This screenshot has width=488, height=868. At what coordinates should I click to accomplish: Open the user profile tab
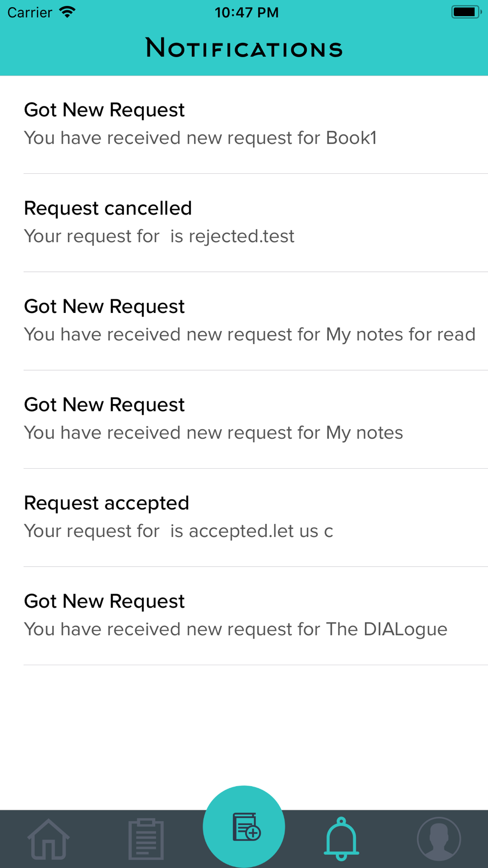click(439, 839)
